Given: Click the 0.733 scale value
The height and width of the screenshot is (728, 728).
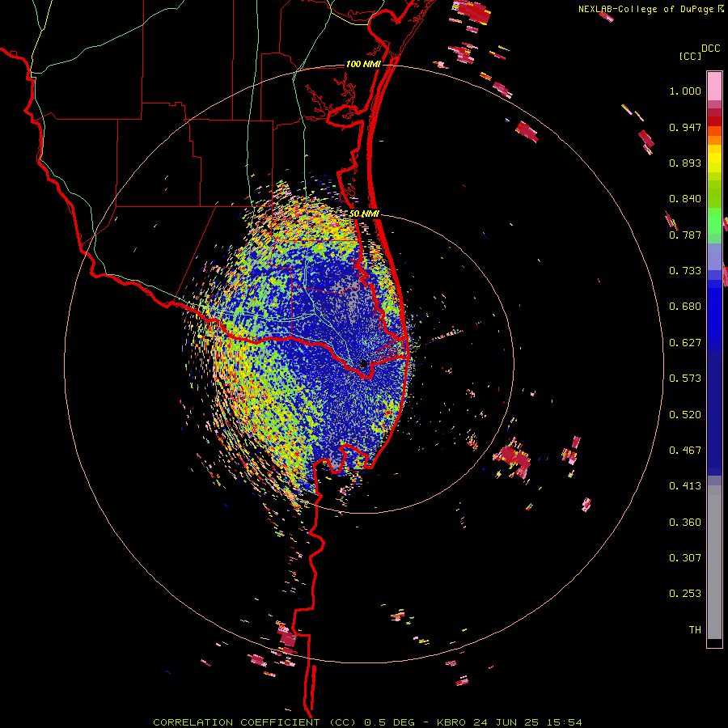Looking at the screenshot, I should (x=685, y=271).
